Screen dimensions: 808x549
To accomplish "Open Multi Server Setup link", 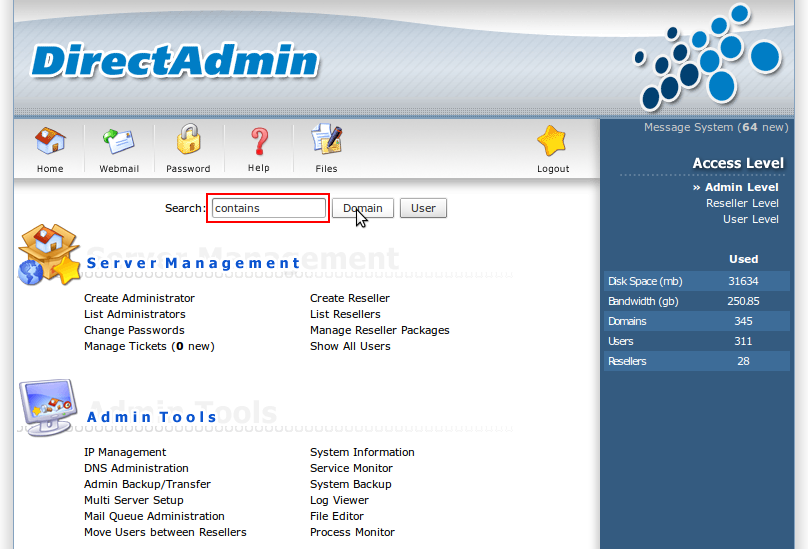I will (x=133, y=500).
